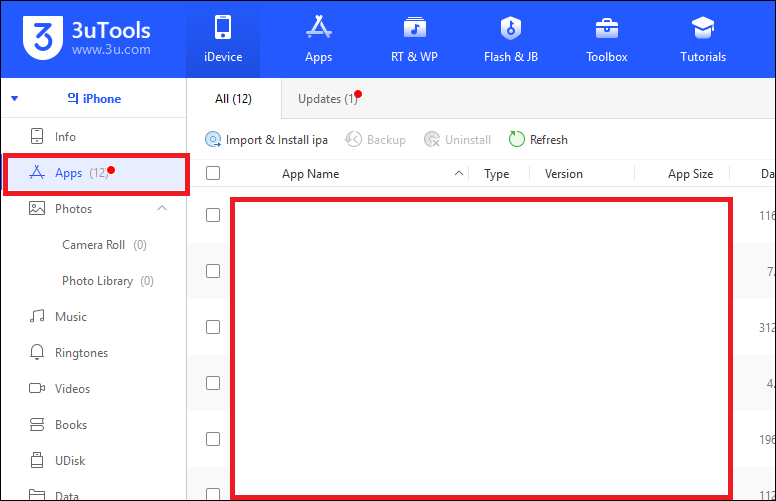The height and width of the screenshot is (501, 776).
Task: Click the Uninstall icon
Action: click(x=432, y=140)
